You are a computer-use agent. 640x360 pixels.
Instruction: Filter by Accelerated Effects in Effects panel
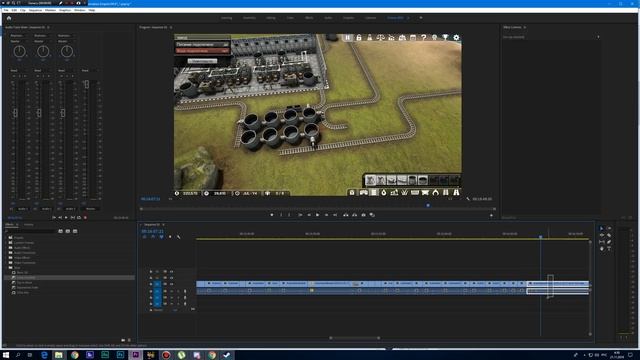[x=60, y=231]
